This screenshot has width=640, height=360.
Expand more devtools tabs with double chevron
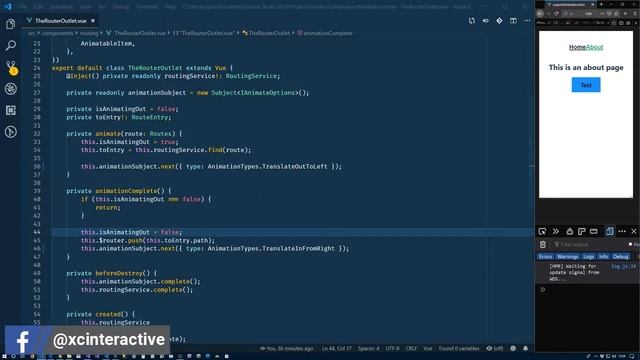tap(556, 231)
